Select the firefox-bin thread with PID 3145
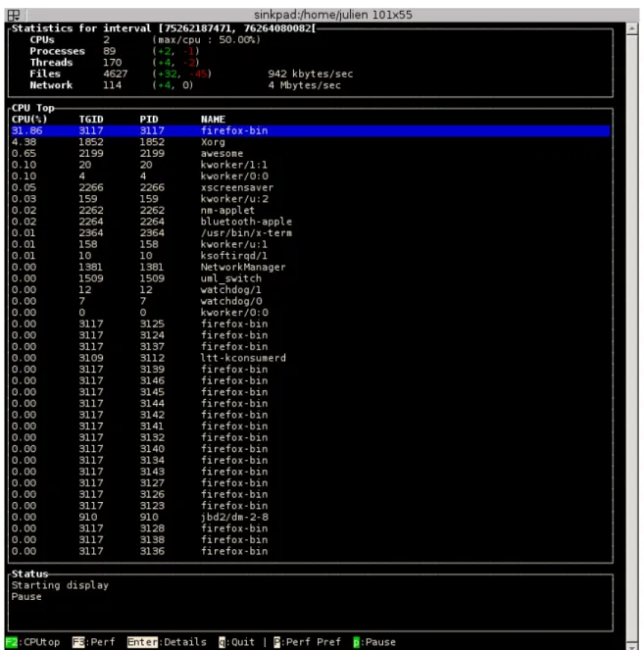Image resolution: width=644 pixels, height=650 pixels. coord(311,392)
